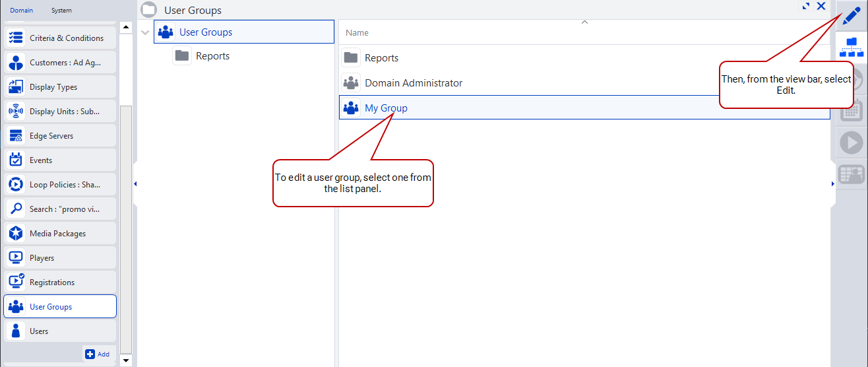Go to the Players section
Image resolution: width=868 pixels, height=367 pixels.
(x=60, y=258)
